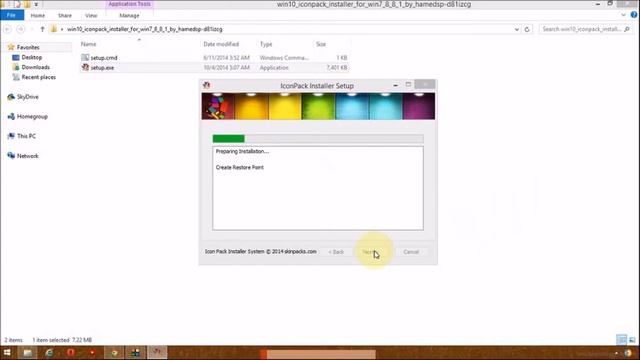This screenshot has width=640, height=360.
Task: Open Downloads in the navigation pane
Action: [35, 67]
